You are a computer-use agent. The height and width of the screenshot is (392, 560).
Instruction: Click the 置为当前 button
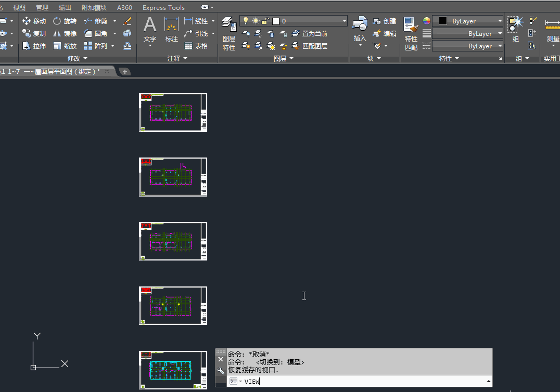pos(310,34)
